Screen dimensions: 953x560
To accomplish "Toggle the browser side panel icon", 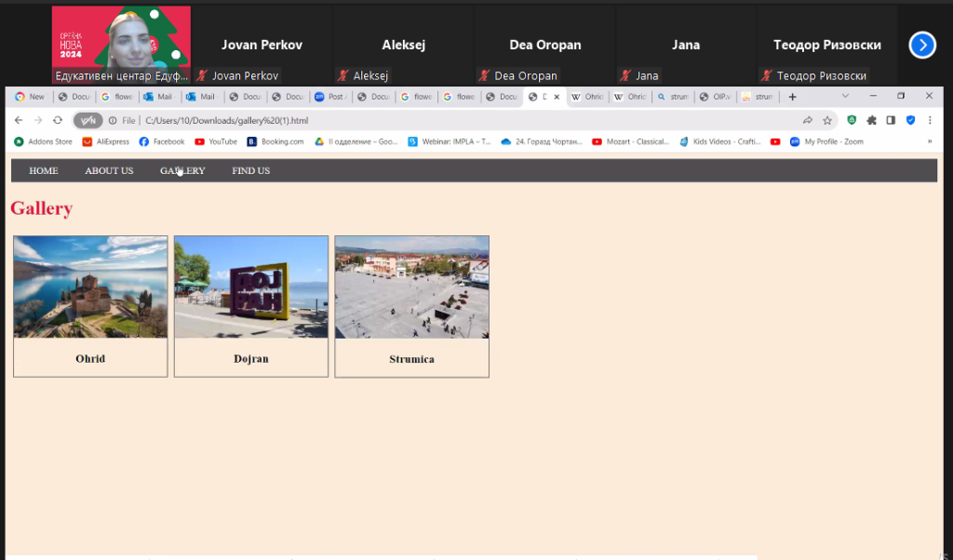I will pyautogui.click(x=891, y=120).
